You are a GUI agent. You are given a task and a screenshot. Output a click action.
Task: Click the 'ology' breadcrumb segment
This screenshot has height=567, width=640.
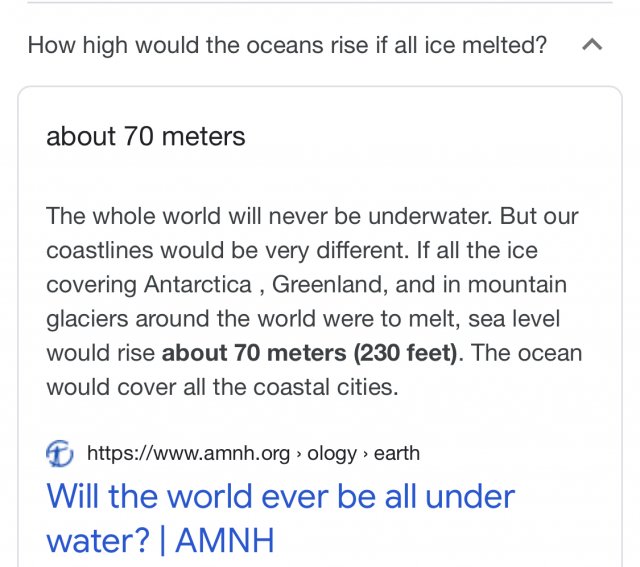(332, 454)
